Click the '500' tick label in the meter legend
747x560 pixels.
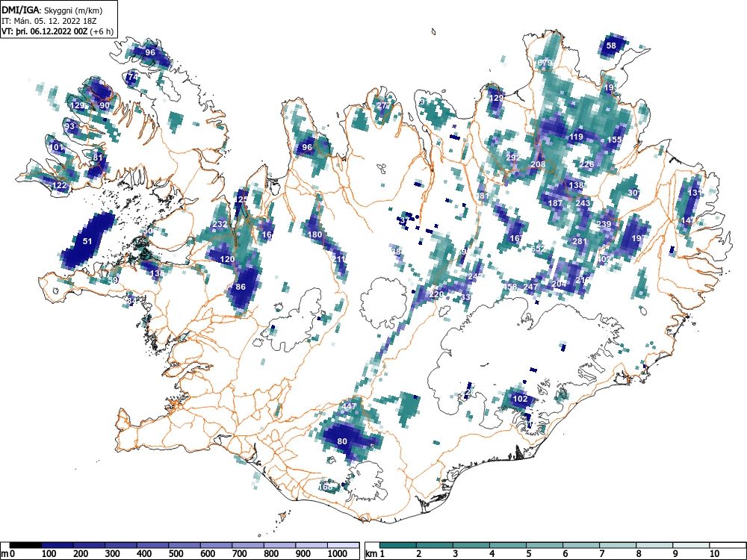176,554
